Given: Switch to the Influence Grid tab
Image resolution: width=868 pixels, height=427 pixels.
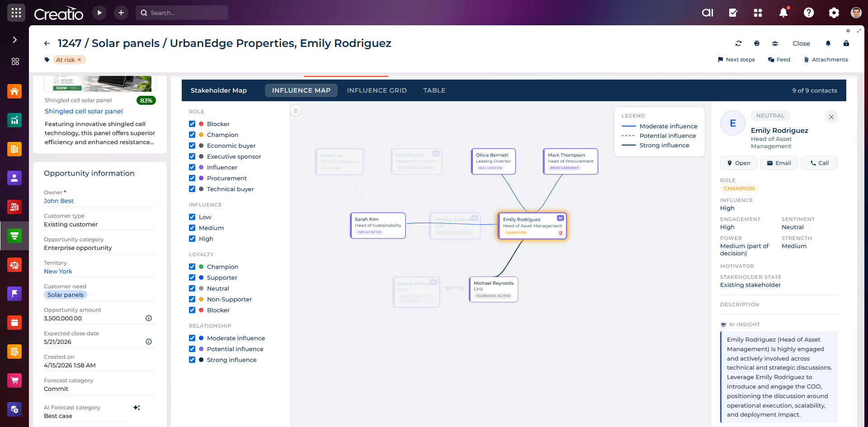Looking at the screenshot, I should (x=377, y=90).
